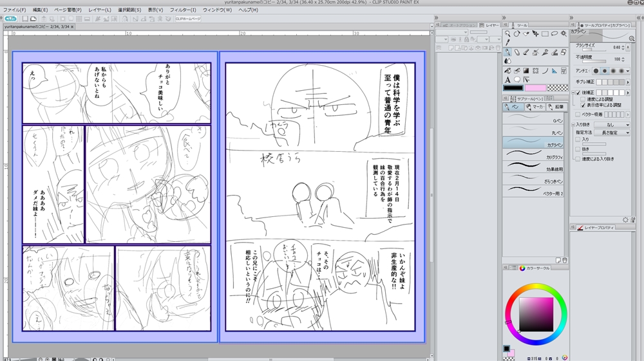
Task: Click the CLIP STUDIO logo button
Action: click(x=10, y=19)
